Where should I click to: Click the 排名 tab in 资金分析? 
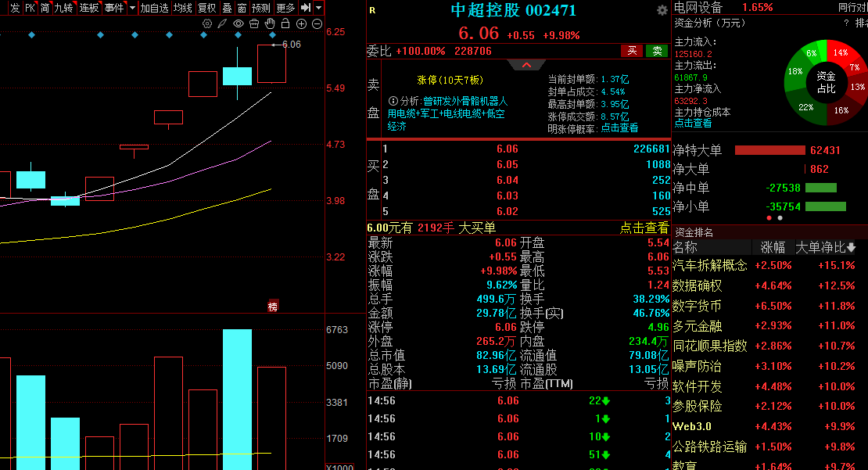[x=862, y=23]
